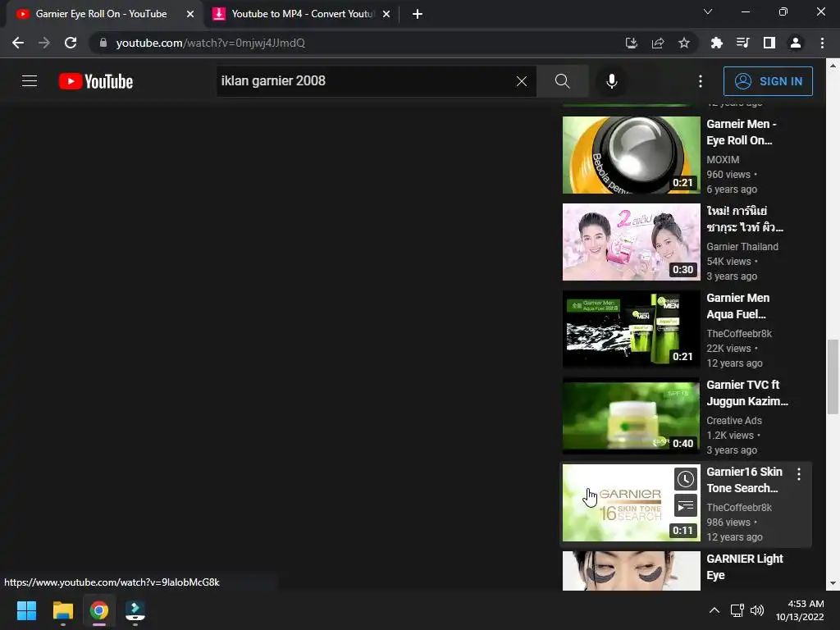Open the Garnier Thailand video thumbnail

coord(631,242)
